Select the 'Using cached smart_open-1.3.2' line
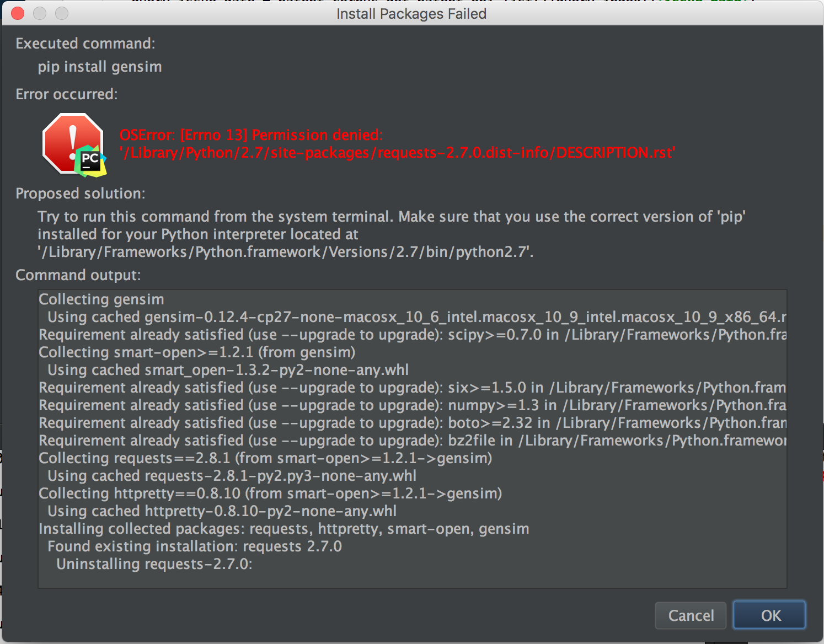This screenshot has width=824, height=644. coord(228,370)
